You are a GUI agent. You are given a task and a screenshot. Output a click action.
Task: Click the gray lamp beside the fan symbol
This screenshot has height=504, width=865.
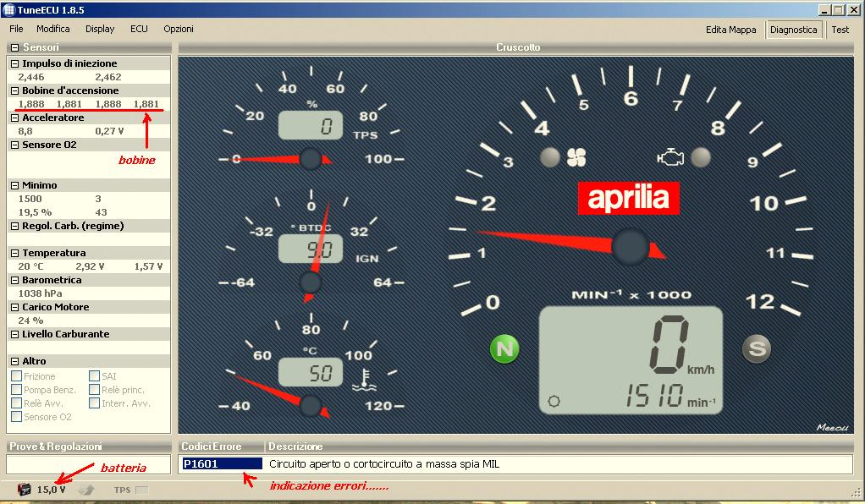[550, 157]
